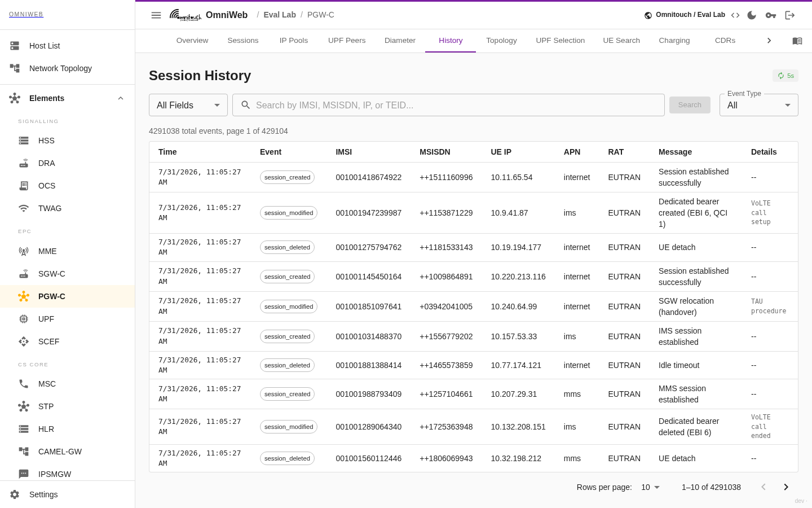Click the PGW-C breadcrumb
812x508 pixels.
pyautogui.click(x=321, y=15)
